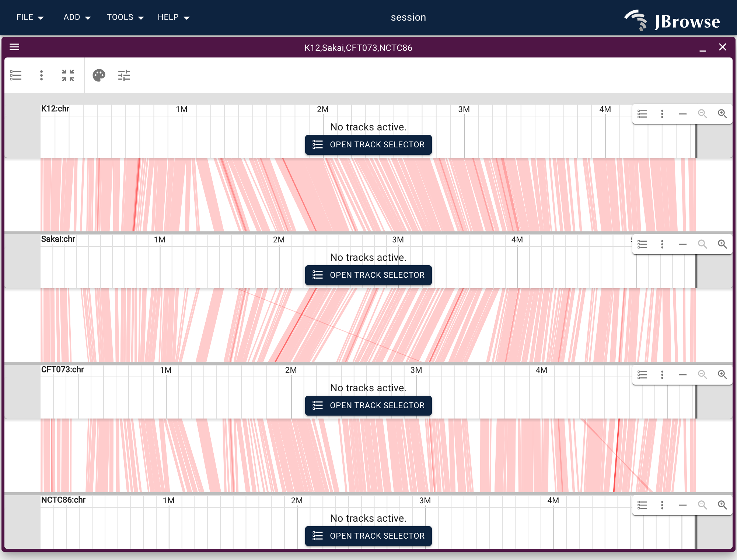The width and height of the screenshot is (737, 560).
Task: Open Sakai row more options menu
Action: 662,244
